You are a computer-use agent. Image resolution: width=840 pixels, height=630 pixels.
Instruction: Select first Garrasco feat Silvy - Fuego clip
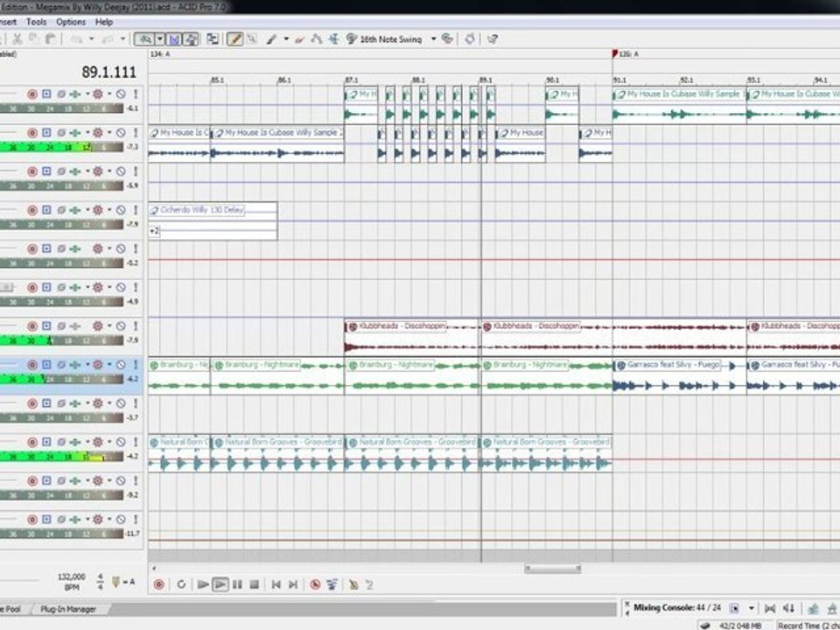pyautogui.click(x=679, y=376)
